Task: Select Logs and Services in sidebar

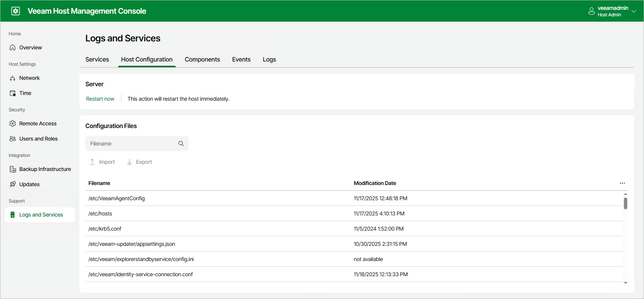Action: point(39,215)
